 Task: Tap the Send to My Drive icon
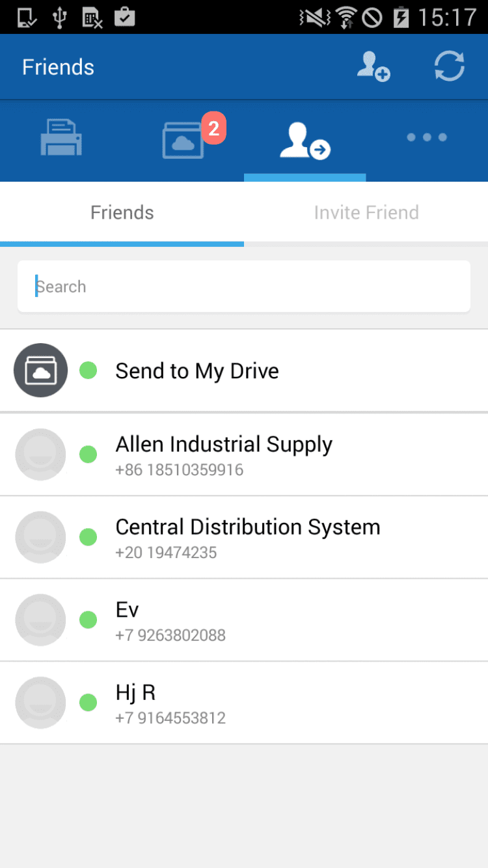[40, 371]
